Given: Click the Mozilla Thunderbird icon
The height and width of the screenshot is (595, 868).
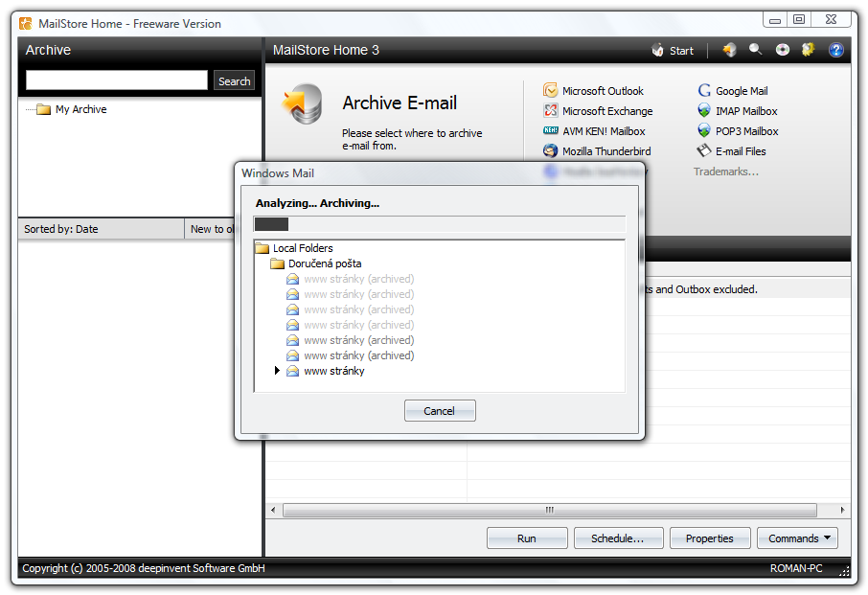Looking at the screenshot, I should click(x=550, y=150).
